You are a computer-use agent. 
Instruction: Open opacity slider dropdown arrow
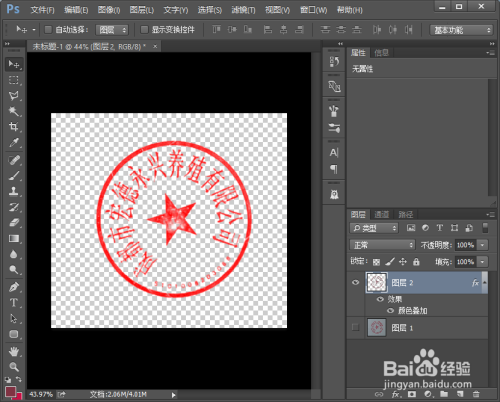click(483, 245)
